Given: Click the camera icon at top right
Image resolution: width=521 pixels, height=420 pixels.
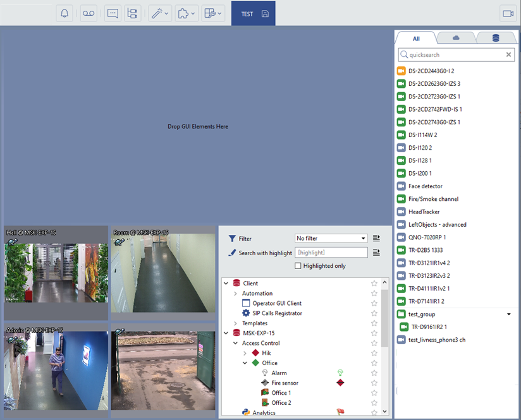Looking at the screenshot, I should click(507, 13).
